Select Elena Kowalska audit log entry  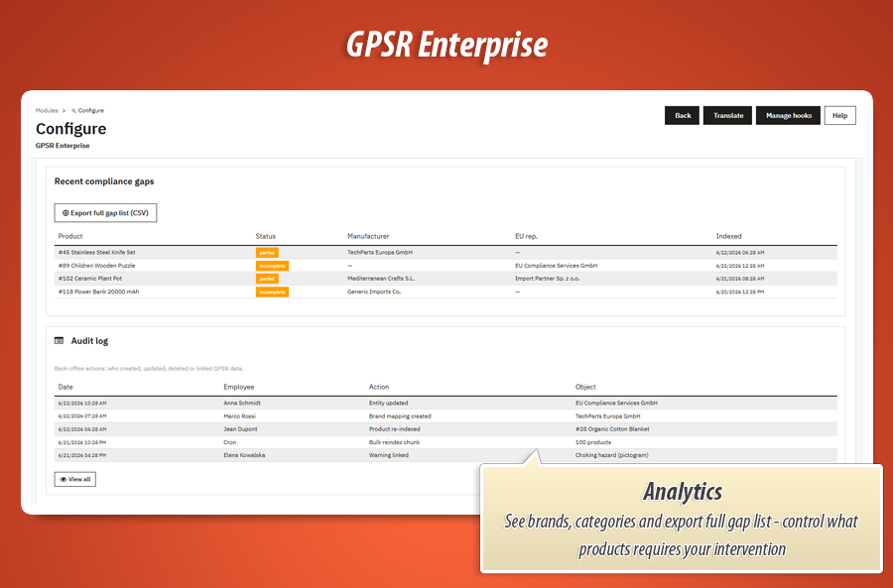(446, 455)
